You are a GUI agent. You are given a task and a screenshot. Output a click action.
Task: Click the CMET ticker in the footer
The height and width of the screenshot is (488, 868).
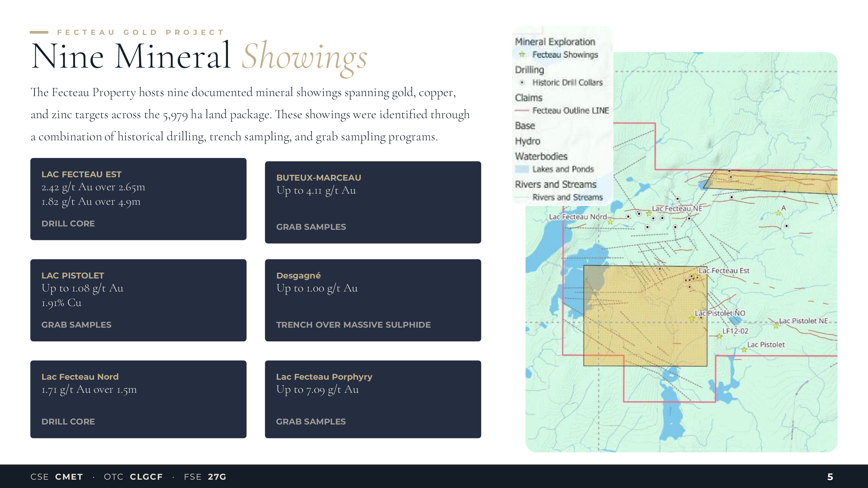[69, 477]
